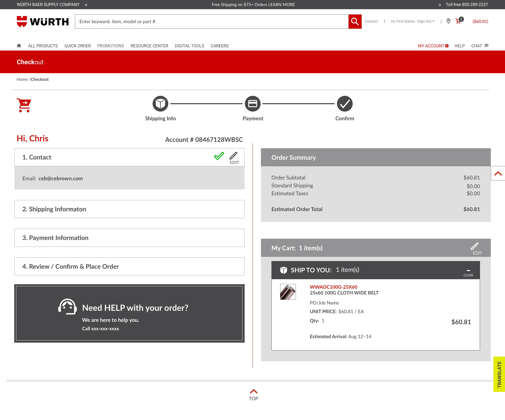Click the WWAOC100G-25X60 product link
505x420 pixels.
coord(334,287)
